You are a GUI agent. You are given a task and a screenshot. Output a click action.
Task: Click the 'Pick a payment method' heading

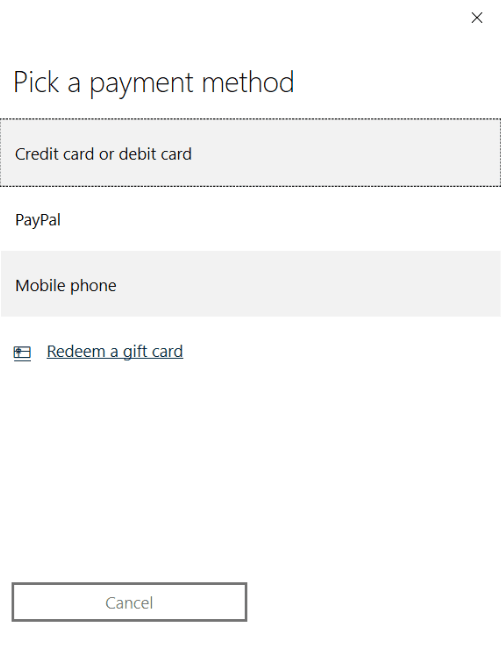(154, 83)
